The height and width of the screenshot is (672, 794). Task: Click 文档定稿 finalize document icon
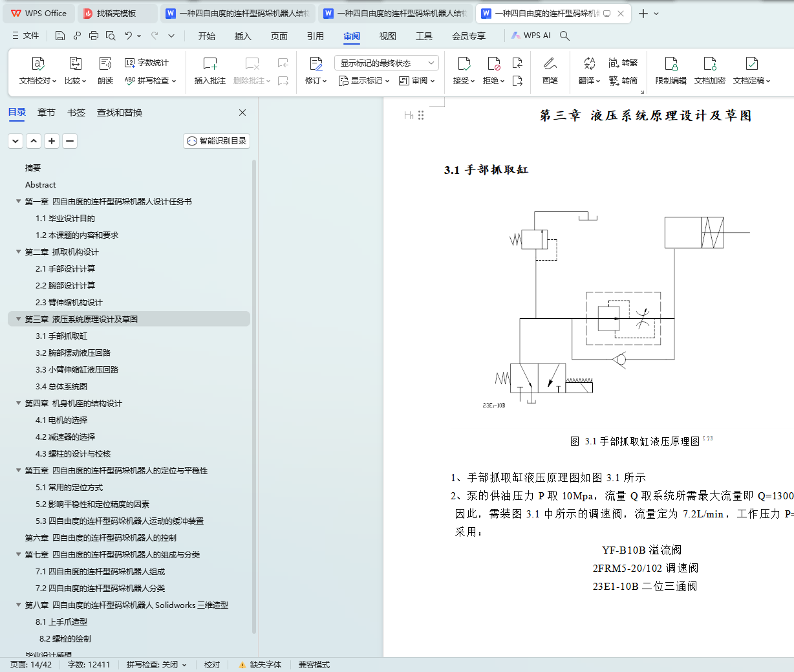pos(751,63)
